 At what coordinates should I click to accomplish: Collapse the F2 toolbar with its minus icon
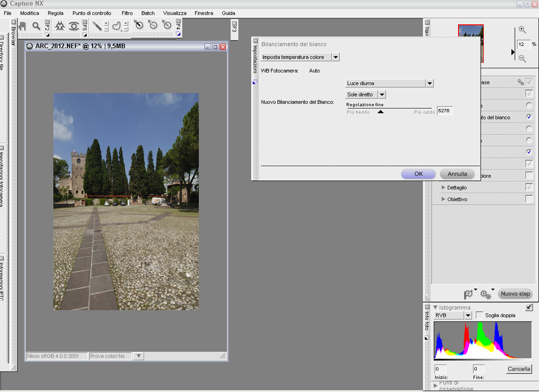[47, 22]
